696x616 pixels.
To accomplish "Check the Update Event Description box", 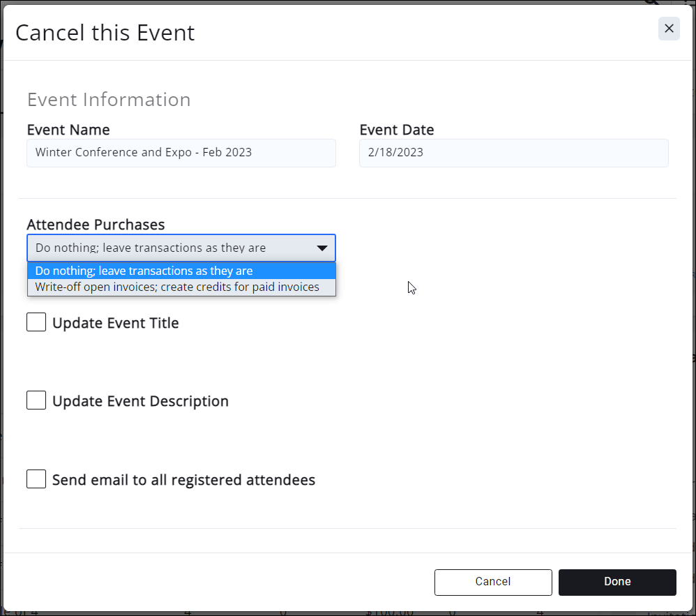I will (x=36, y=400).
